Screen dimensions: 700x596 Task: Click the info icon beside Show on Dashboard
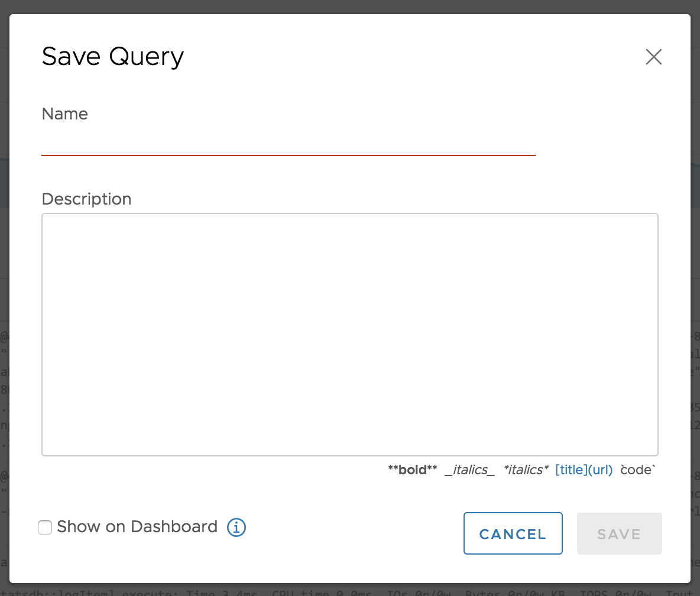(x=236, y=527)
